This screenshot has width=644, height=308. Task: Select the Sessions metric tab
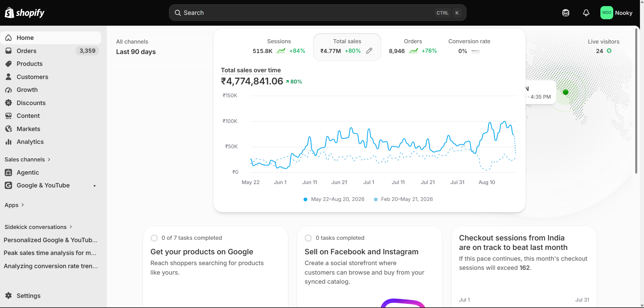tap(279, 47)
